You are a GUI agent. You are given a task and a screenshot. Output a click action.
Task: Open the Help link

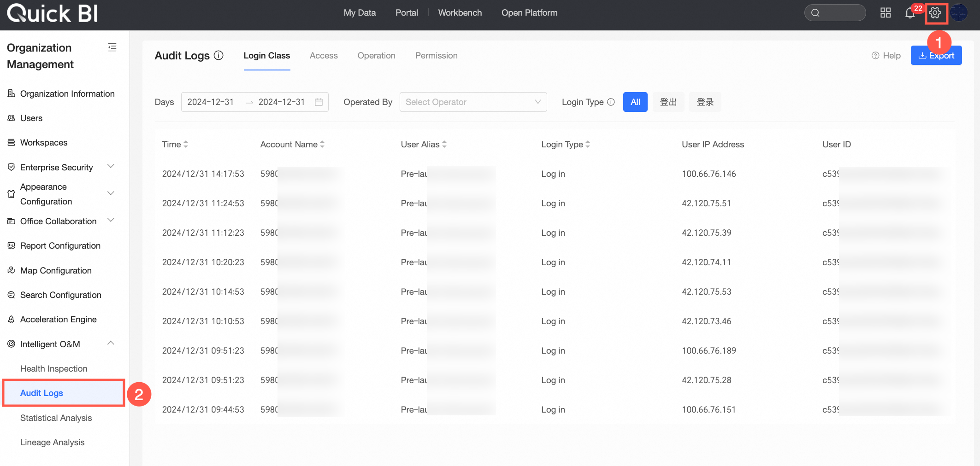[886, 55]
